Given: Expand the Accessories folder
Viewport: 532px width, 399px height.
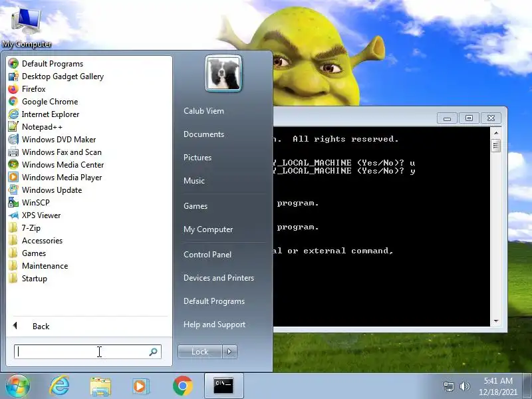Looking at the screenshot, I should [35, 241].
